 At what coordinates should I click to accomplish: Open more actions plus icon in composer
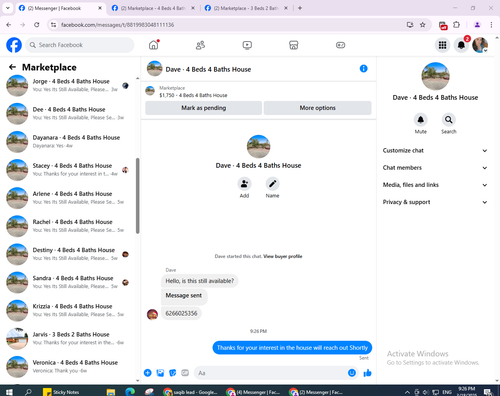pyautogui.click(x=148, y=373)
